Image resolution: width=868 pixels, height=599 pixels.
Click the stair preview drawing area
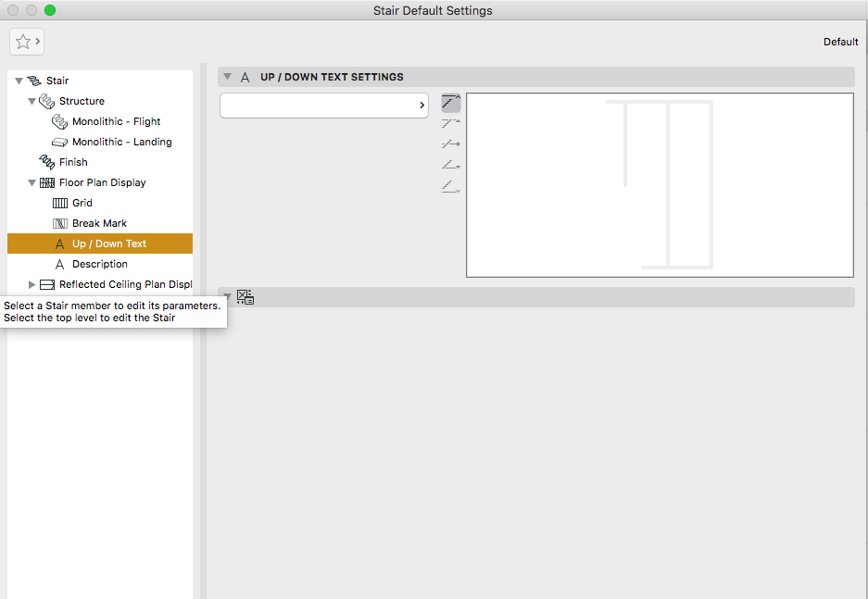coord(660,185)
